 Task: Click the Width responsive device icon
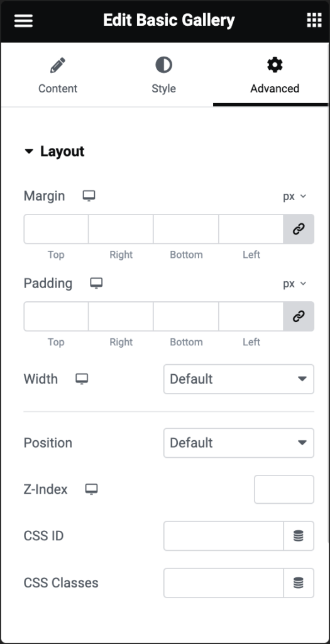(x=82, y=379)
